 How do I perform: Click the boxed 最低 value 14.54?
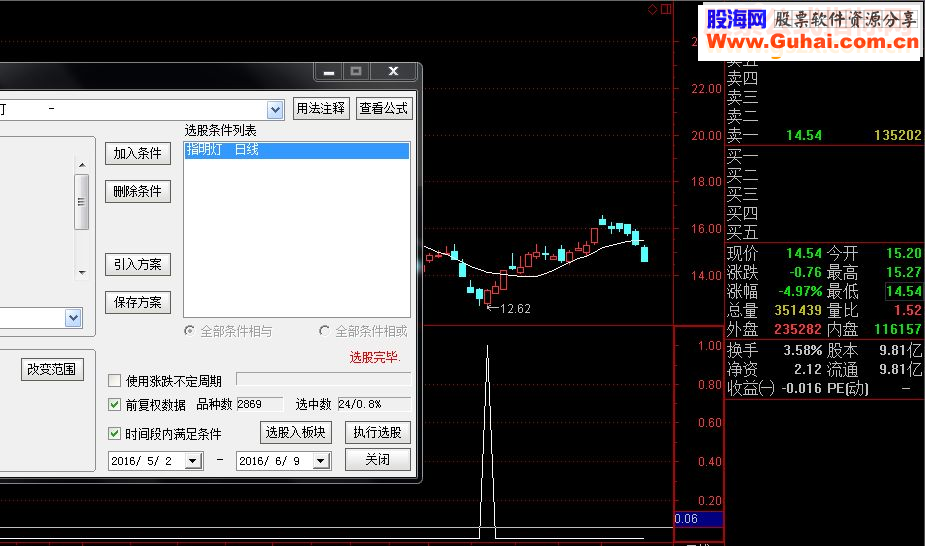click(904, 291)
